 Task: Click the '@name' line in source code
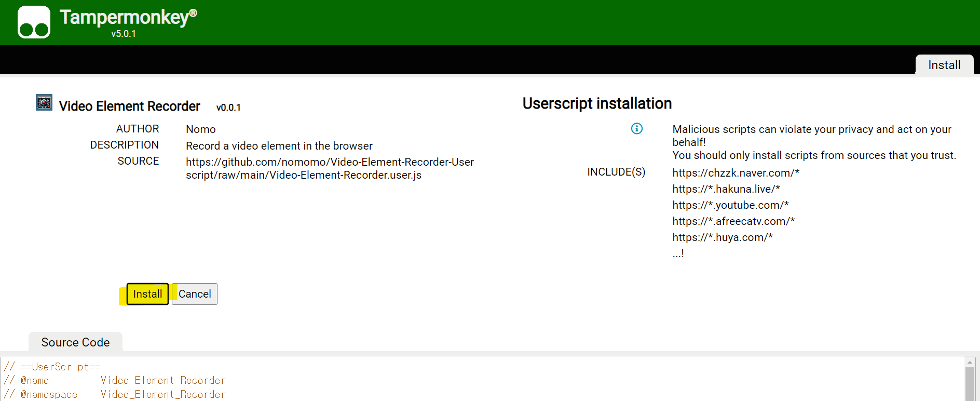click(x=115, y=380)
